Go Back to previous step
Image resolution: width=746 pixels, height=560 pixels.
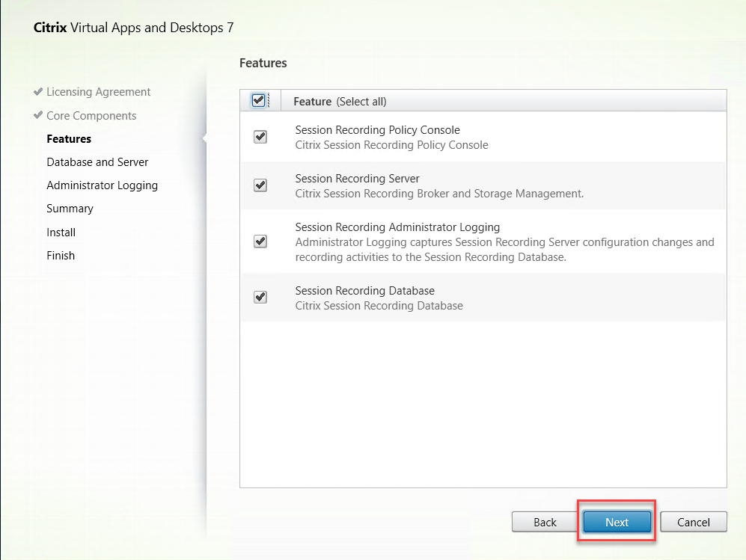click(545, 522)
